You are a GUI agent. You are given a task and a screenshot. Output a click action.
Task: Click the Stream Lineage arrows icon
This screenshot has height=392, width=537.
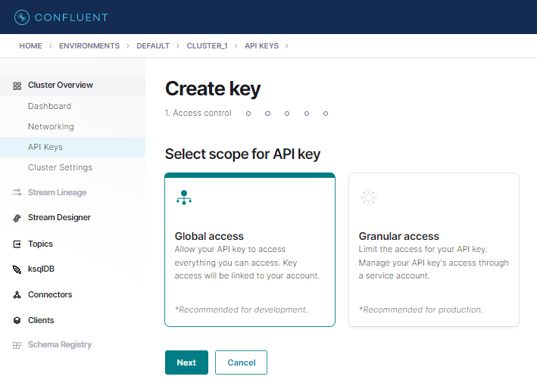[17, 192]
